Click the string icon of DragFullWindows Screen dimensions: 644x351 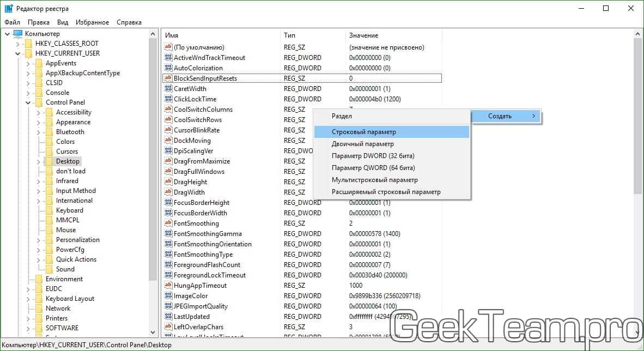tap(168, 171)
